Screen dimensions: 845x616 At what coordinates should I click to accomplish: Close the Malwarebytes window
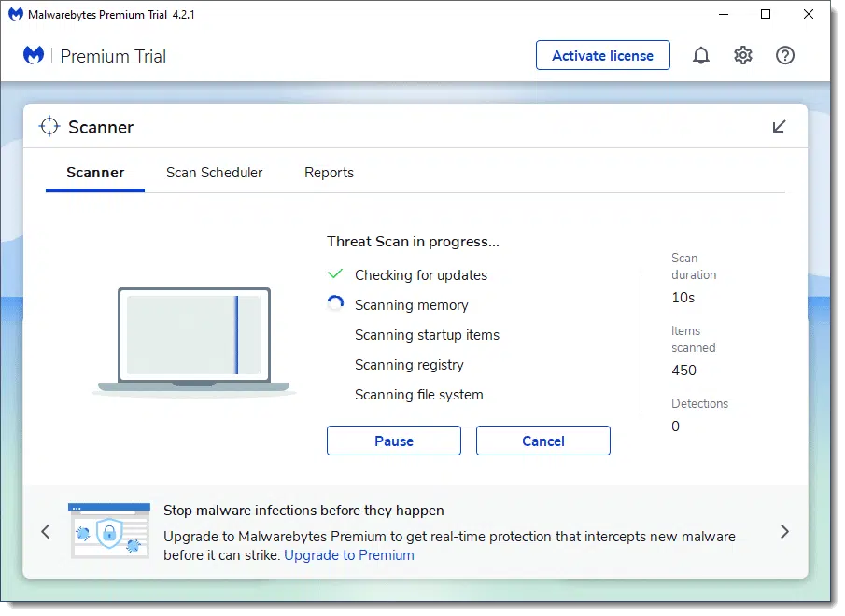(x=808, y=15)
